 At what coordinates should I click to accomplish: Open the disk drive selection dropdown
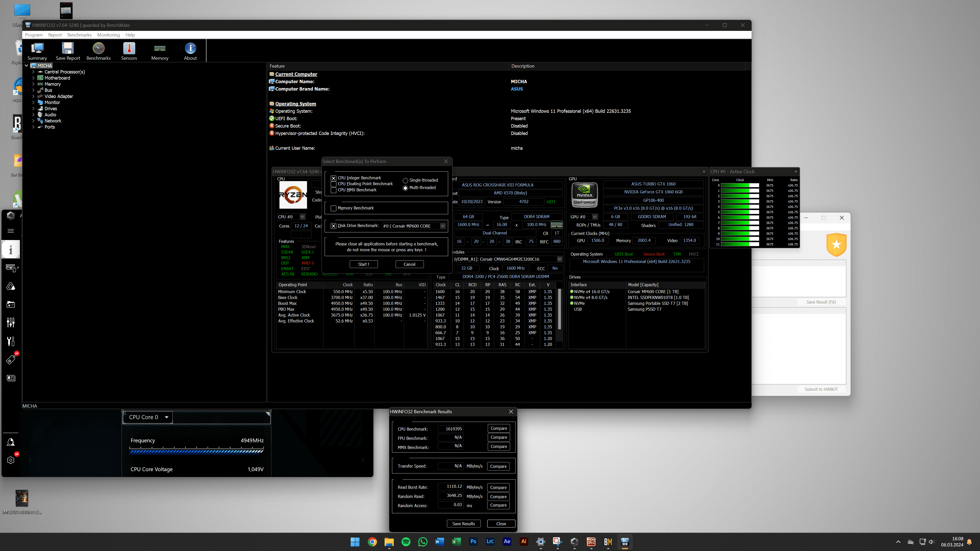[x=443, y=226]
